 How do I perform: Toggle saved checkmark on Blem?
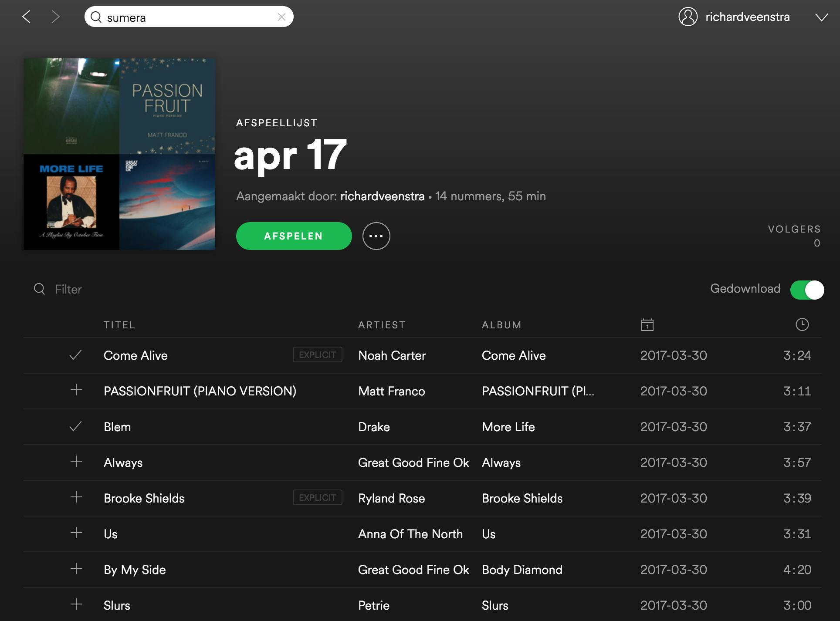click(x=76, y=427)
